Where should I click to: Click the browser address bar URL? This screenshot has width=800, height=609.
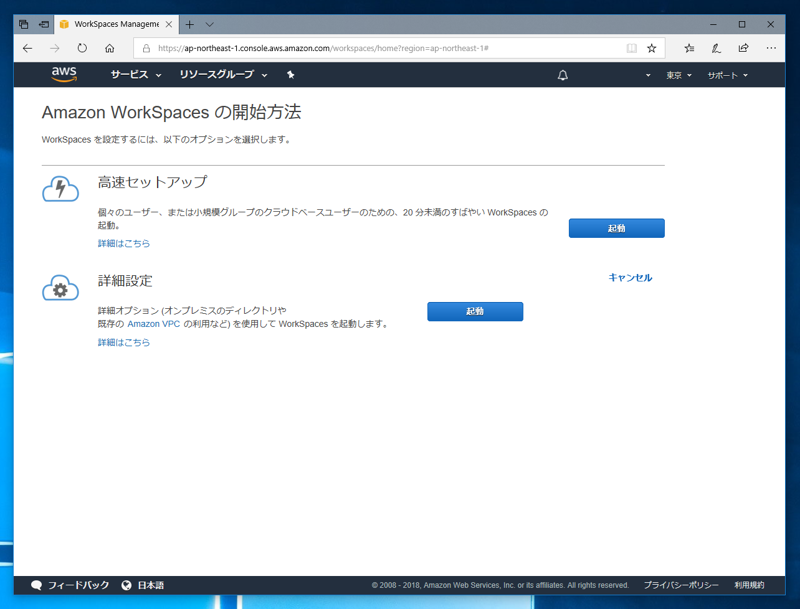tap(323, 48)
